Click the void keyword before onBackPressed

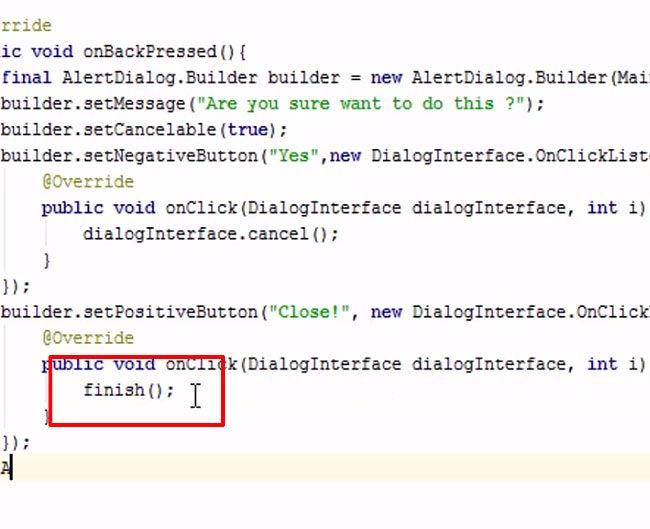52,52
